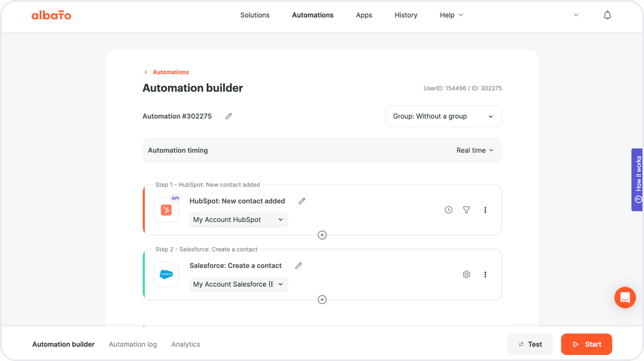Open the notifications bell
644x361 pixels.
608,15
